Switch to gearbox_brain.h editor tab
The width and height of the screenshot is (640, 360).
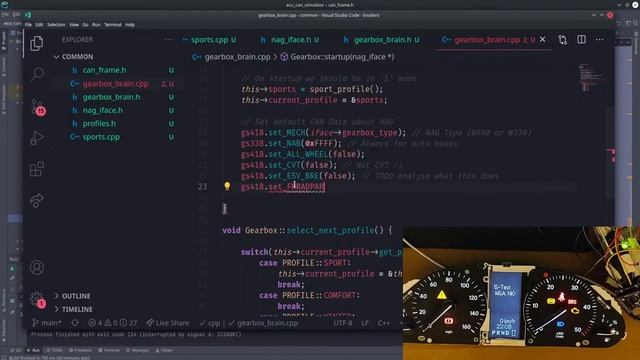coord(382,40)
